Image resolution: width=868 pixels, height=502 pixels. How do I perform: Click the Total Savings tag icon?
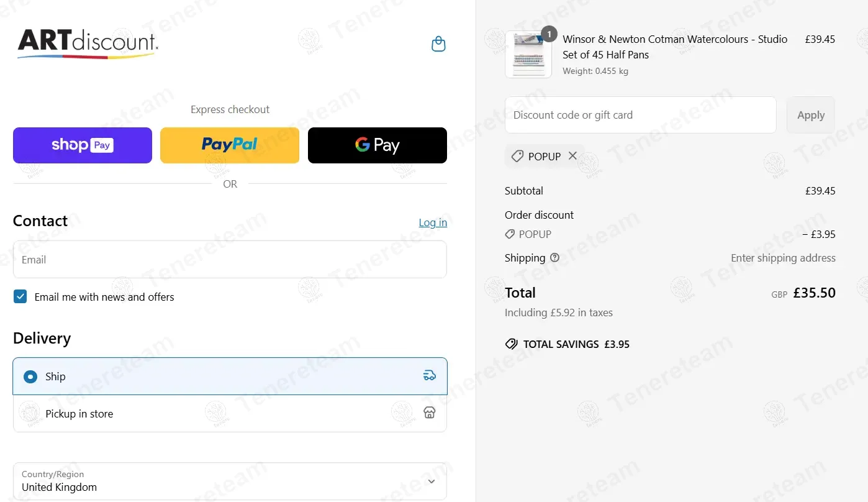coord(512,344)
